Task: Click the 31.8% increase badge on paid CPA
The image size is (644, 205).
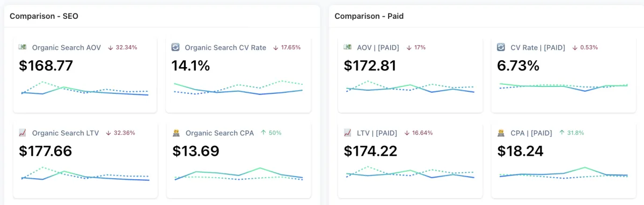Action: 572,133
